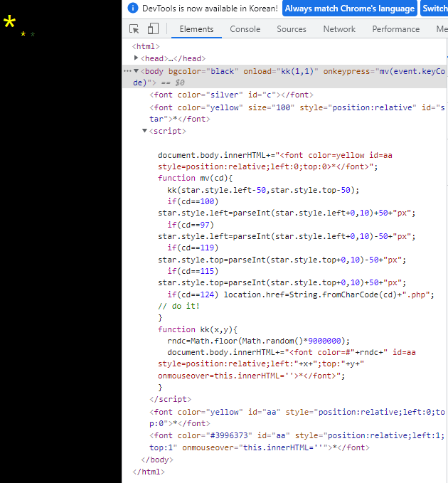This screenshot has width=448, height=483.
Task: Click the blue info icon in notification bar
Action: coord(133,8)
